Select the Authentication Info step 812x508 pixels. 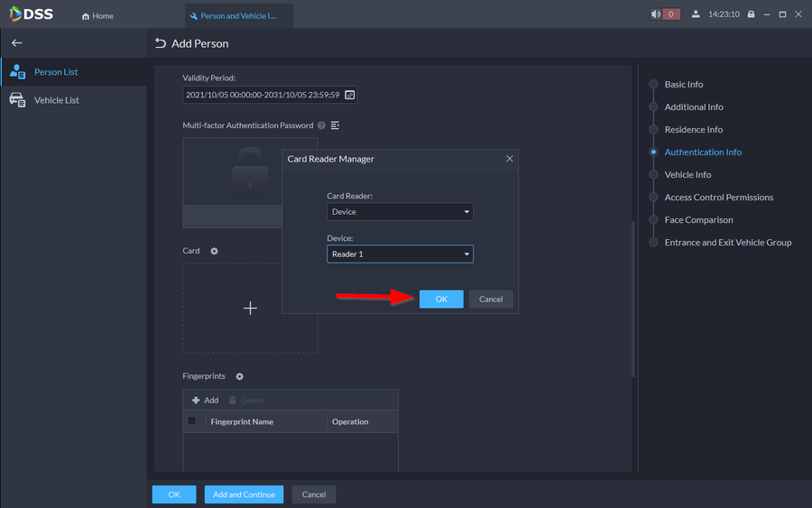702,152
